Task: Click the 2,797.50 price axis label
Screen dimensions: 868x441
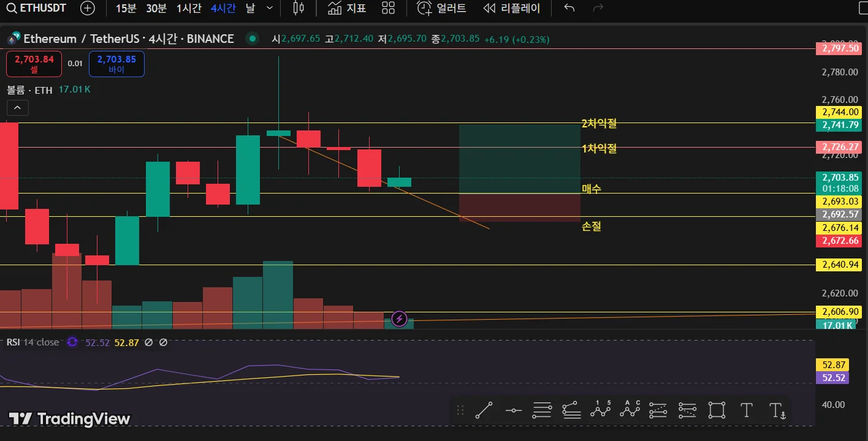Action: [839, 48]
